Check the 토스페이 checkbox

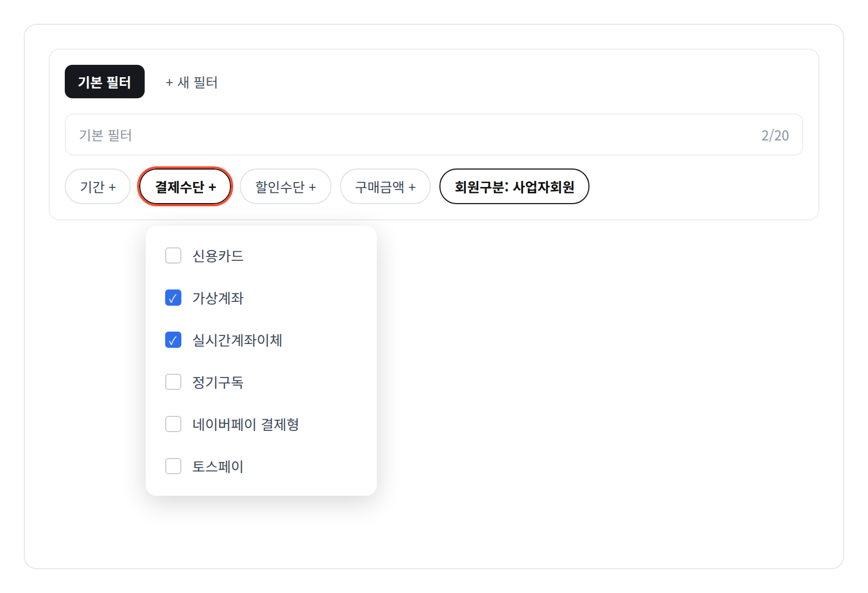[x=173, y=466]
